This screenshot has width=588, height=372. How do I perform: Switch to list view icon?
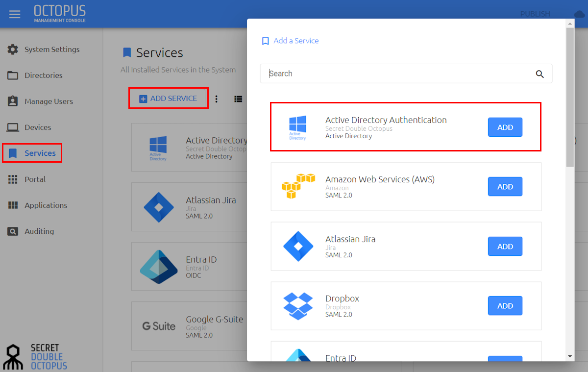[238, 99]
